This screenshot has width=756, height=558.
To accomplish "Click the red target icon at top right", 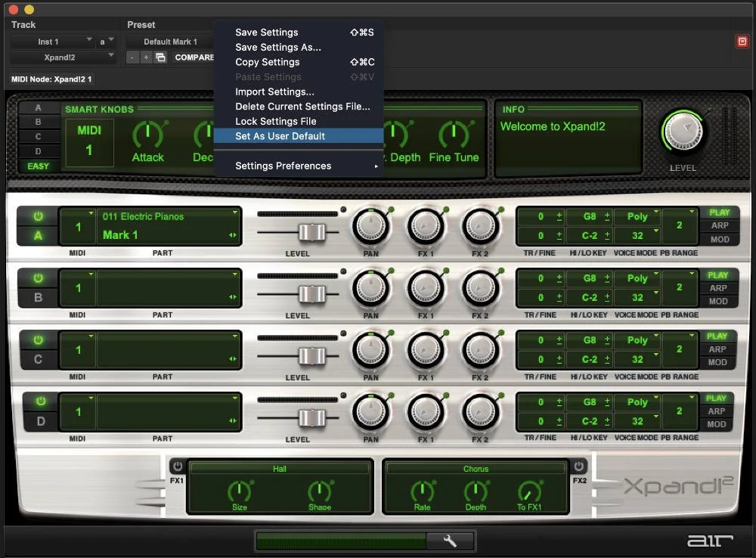I will click(742, 42).
